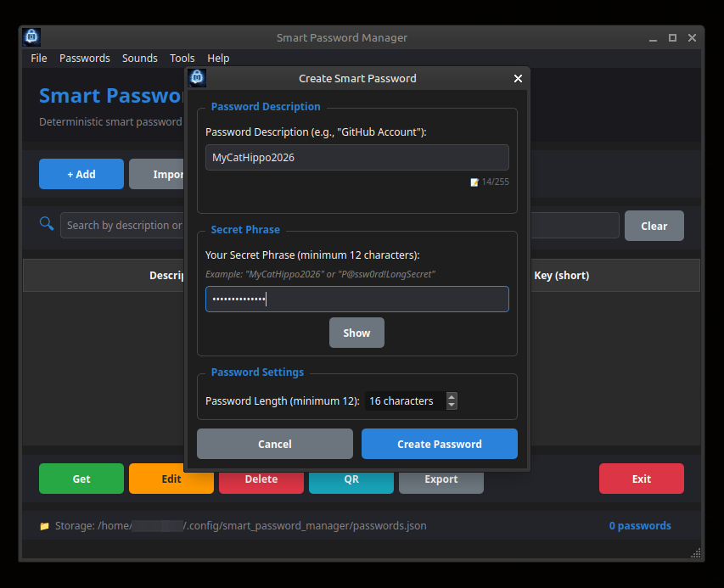Open the Passwords menu
The height and width of the screenshot is (588, 724).
85,59
